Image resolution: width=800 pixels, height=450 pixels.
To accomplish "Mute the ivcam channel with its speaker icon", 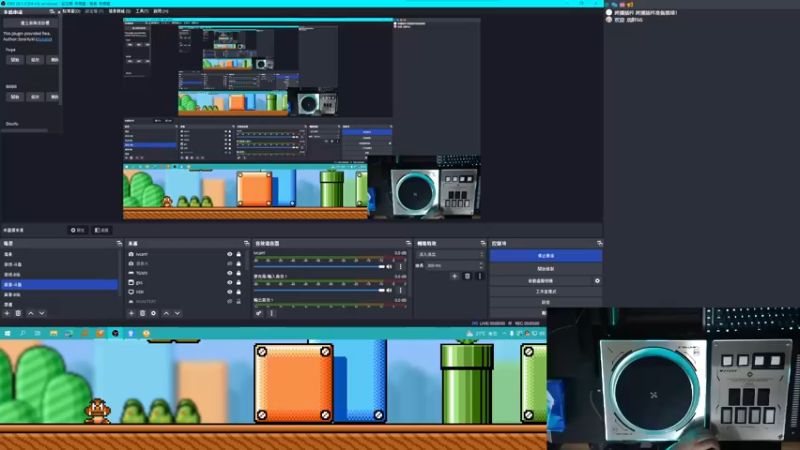I will point(389,266).
